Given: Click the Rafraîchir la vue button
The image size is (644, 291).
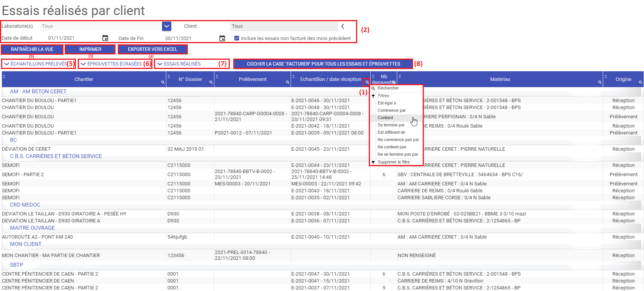Looking at the screenshot, I should click(x=32, y=49).
